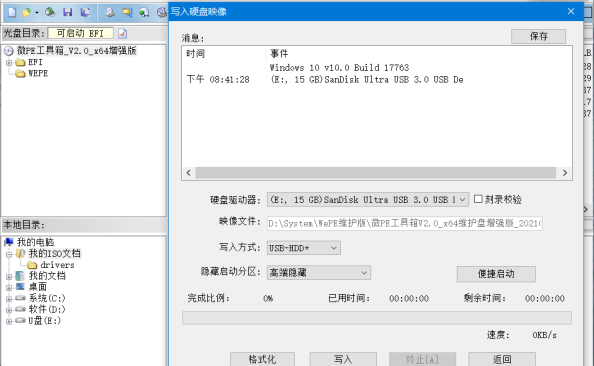Click the Open CD/DVD disc icon in toolbar
This screenshot has height=366, width=594.
click(50, 13)
